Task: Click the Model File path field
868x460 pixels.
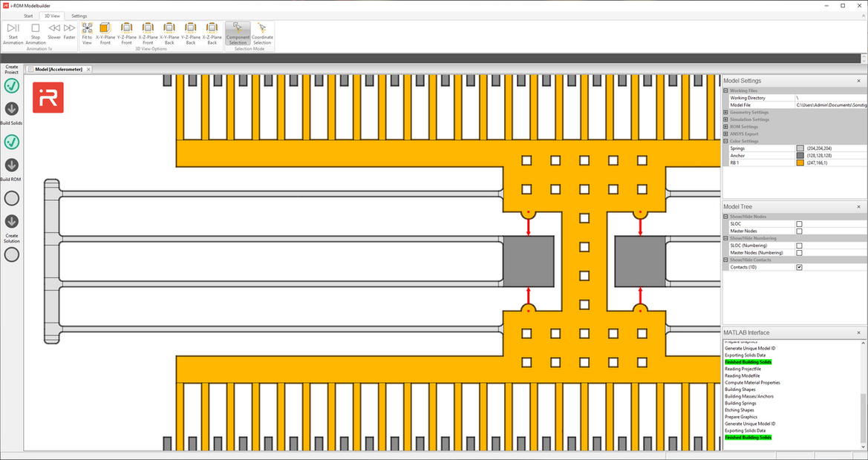Action: [x=831, y=105]
